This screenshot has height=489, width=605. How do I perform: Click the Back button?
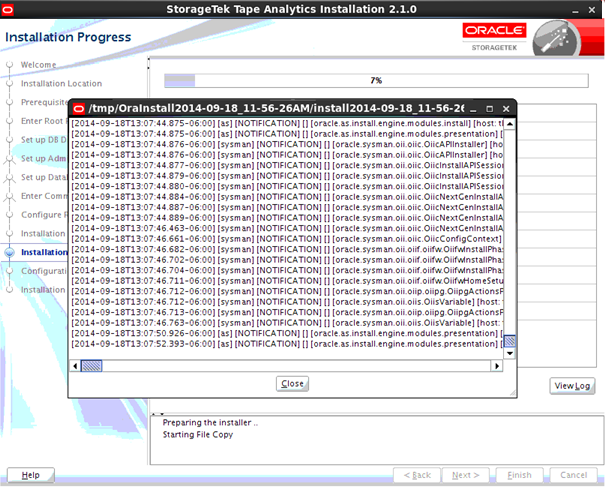417,475
